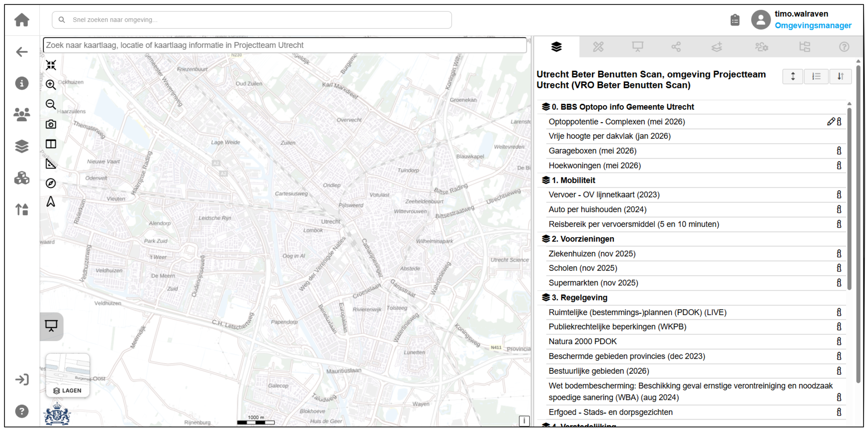Switch to the layers tab in panel

coord(557,47)
